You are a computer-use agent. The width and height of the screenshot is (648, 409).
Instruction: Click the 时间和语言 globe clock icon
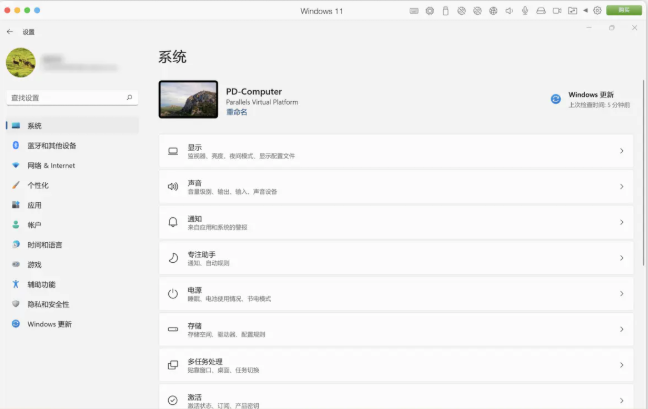(x=16, y=245)
